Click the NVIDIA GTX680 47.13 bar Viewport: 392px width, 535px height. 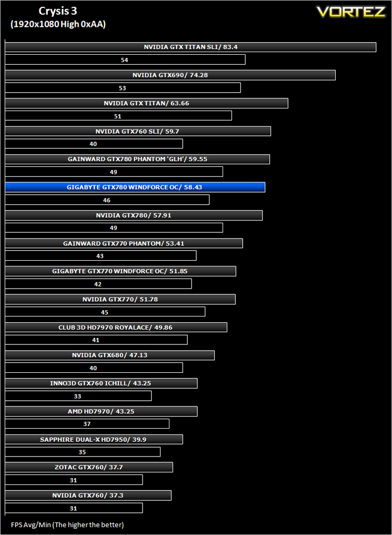click(x=110, y=355)
